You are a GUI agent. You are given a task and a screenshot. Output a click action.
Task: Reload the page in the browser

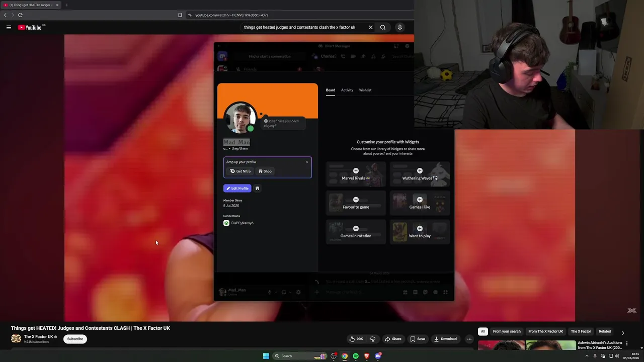pos(20,15)
